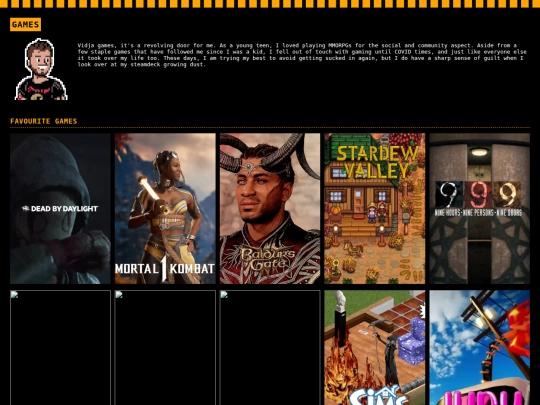The height and width of the screenshot is (405, 540).
Task: Select the Baldur's Gate cover art
Action: click(270, 209)
